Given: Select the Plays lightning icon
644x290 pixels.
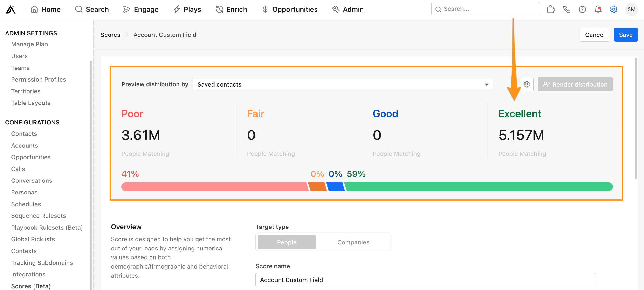Looking at the screenshot, I should pyautogui.click(x=177, y=9).
